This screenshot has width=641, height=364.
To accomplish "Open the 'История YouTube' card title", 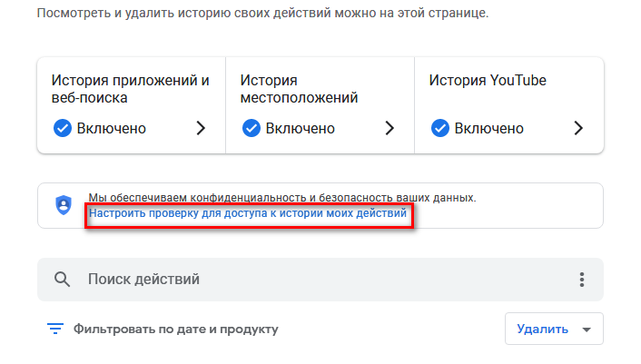I will (x=488, y=80).
